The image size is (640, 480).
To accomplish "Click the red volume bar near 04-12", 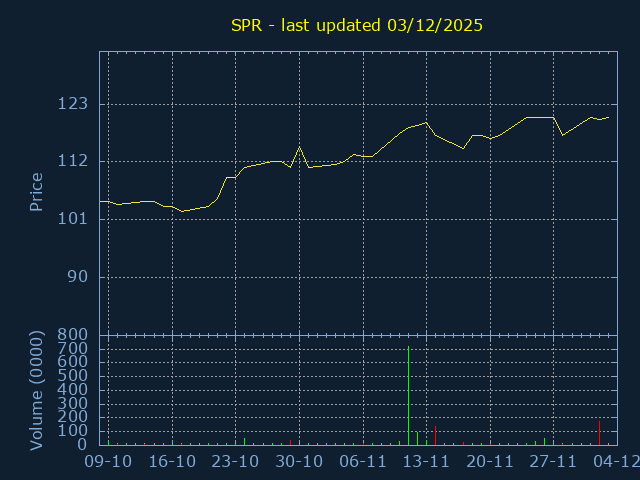I will pos(599,433).
